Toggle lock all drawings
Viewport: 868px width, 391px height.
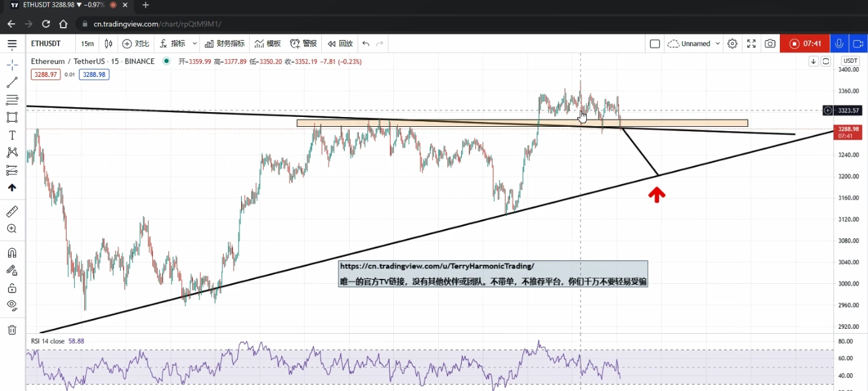tap(12, 288)
